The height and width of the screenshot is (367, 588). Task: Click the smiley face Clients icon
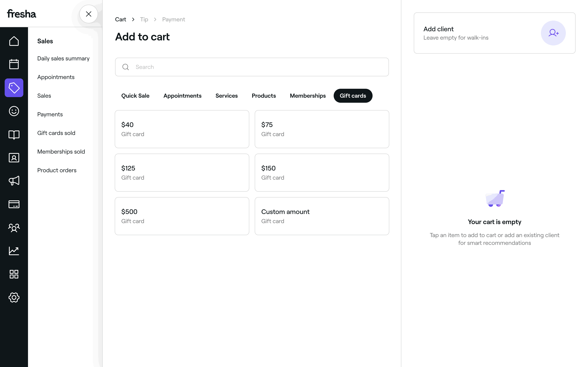click(14, 111)
